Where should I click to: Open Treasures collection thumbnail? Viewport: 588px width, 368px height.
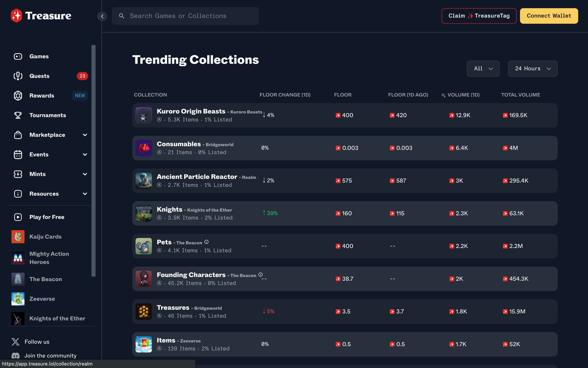click(x=144, y=312)
